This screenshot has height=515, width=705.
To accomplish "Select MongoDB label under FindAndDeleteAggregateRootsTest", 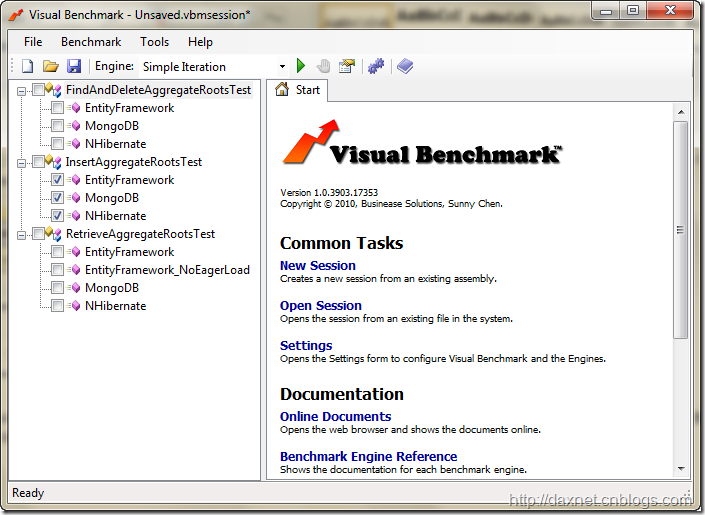I will point(112,126).
